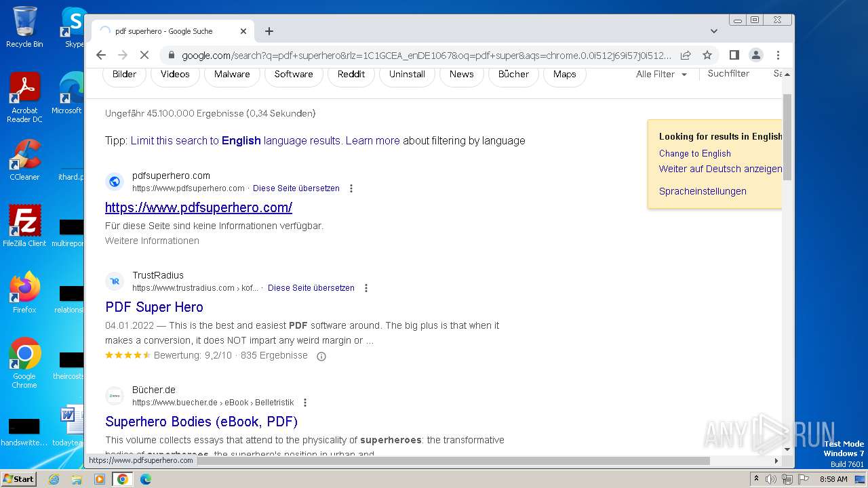
Task: Show hidden system tray icons
Action: [x=757, y=479]
